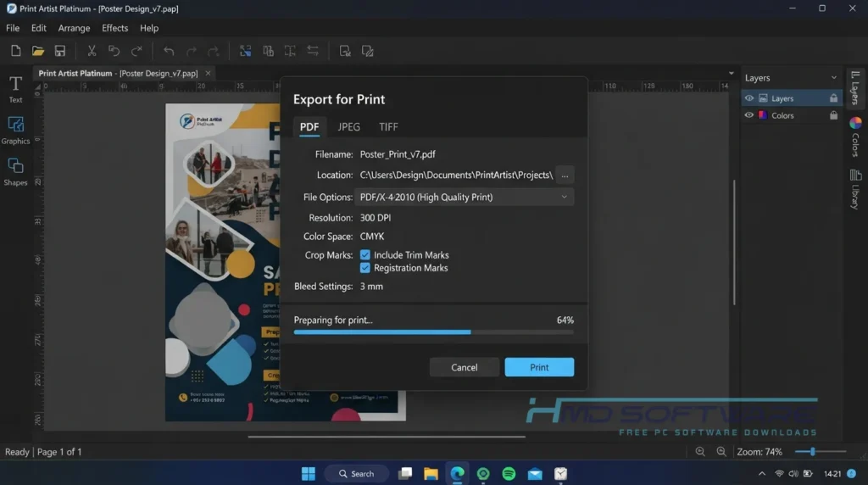Screen dimensions: 868x485
Task: Switch to the JPEG export tab
Action: 348,127
